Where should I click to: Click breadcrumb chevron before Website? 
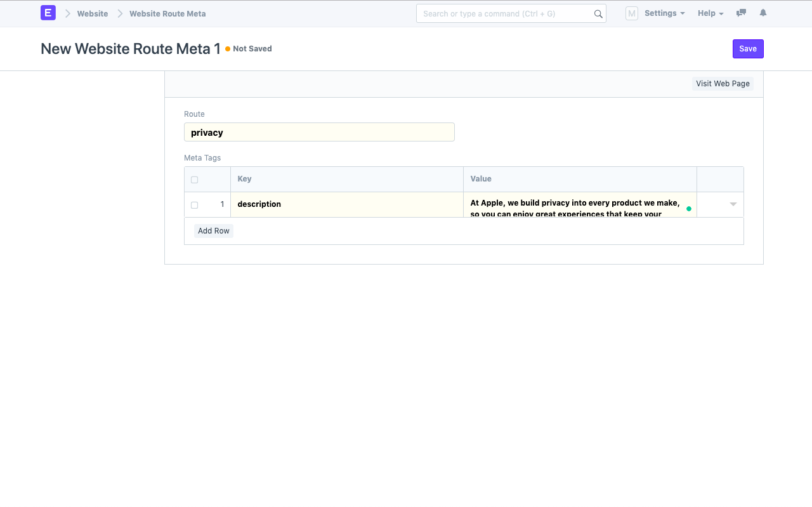tap(67, 13)
